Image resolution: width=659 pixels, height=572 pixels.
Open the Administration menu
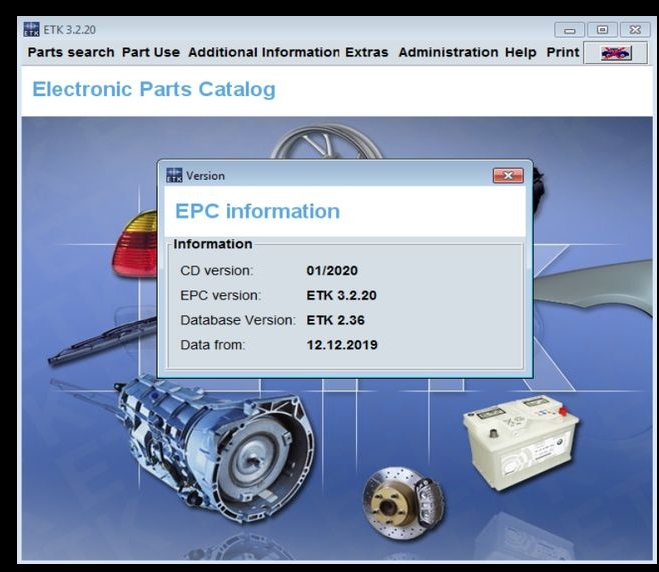448,53
